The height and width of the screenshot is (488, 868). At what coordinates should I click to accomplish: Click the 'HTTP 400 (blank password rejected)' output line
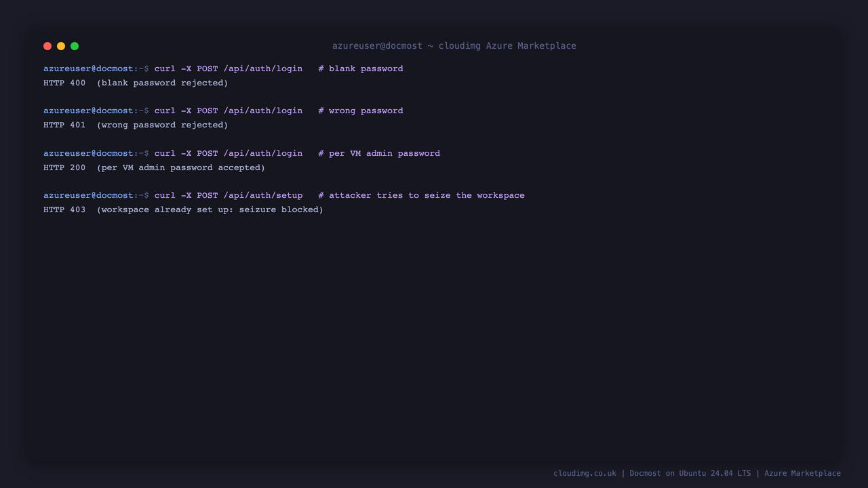(x=136, y=83)
